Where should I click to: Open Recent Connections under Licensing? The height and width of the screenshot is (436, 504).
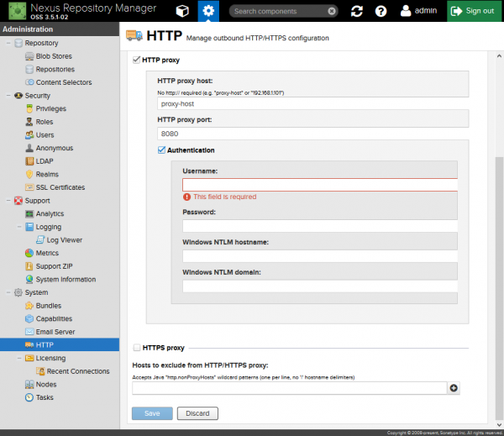[78, 371]
